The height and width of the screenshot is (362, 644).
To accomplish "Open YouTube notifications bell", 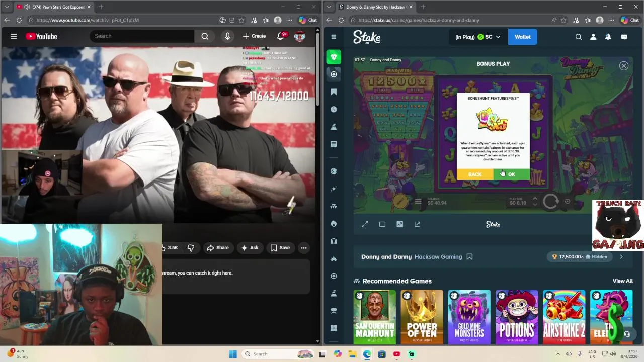I will point(281,36).
